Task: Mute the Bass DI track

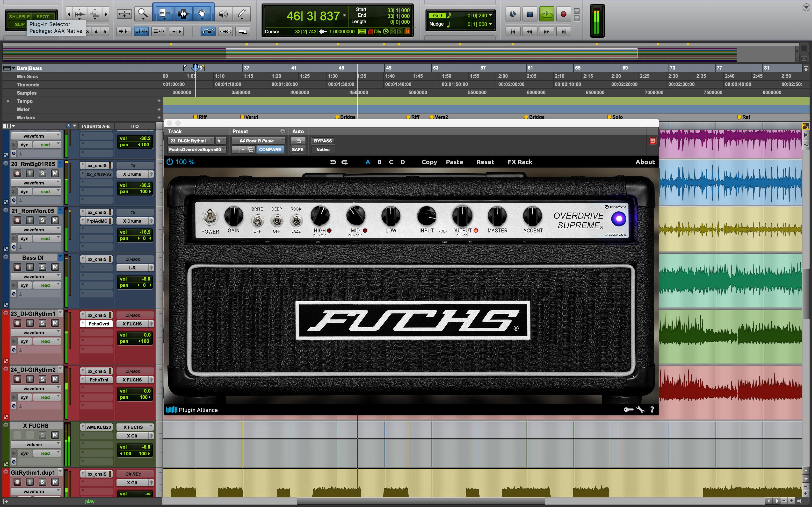Action: (55, 267)
